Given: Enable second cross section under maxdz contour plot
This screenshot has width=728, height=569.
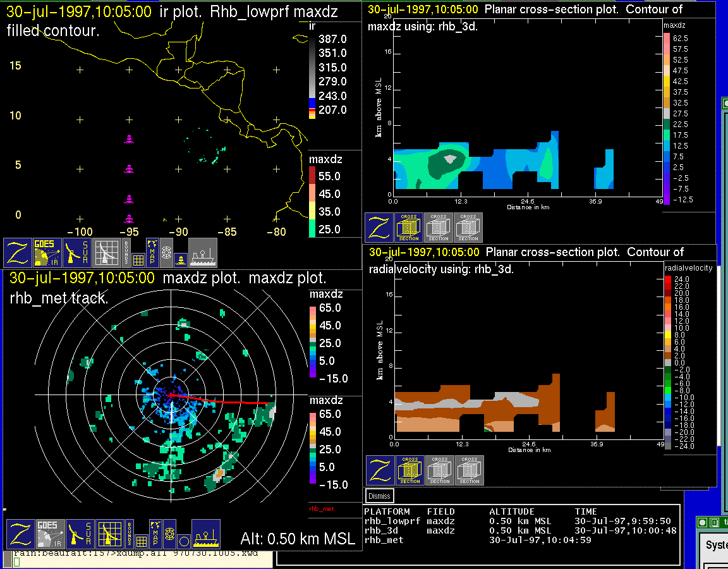Looking at the screenshot, I should tap(438, 228).
